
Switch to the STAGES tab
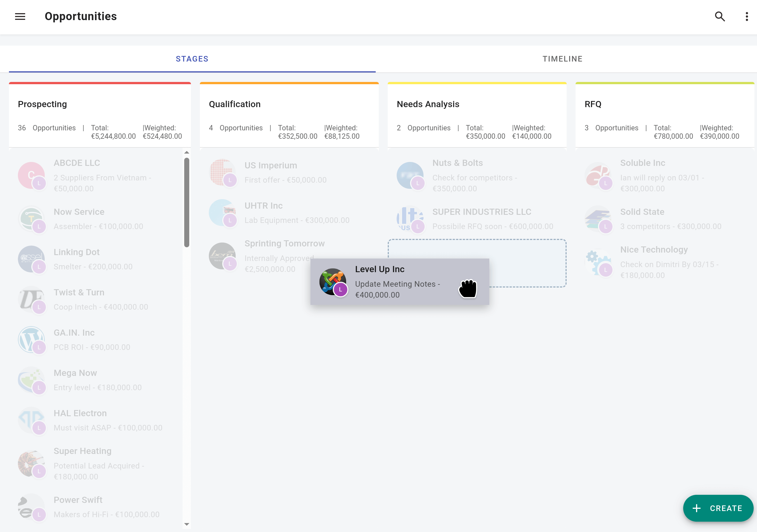click(x=192, y=59)
